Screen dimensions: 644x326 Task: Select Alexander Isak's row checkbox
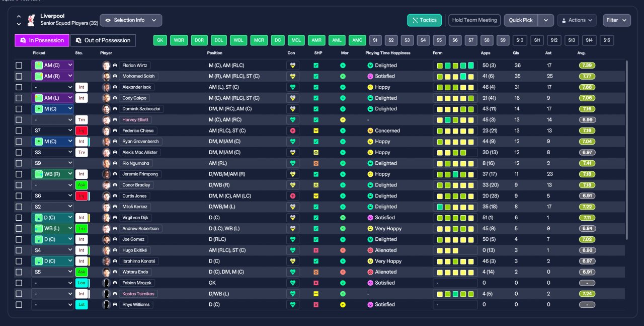click(x=19, y=87)
